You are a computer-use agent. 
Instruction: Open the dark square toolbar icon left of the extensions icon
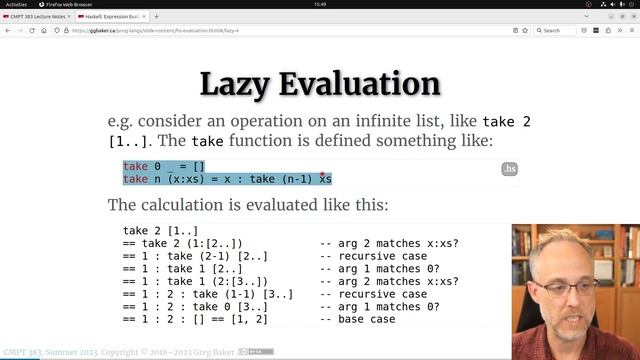[x=596, y=31]
